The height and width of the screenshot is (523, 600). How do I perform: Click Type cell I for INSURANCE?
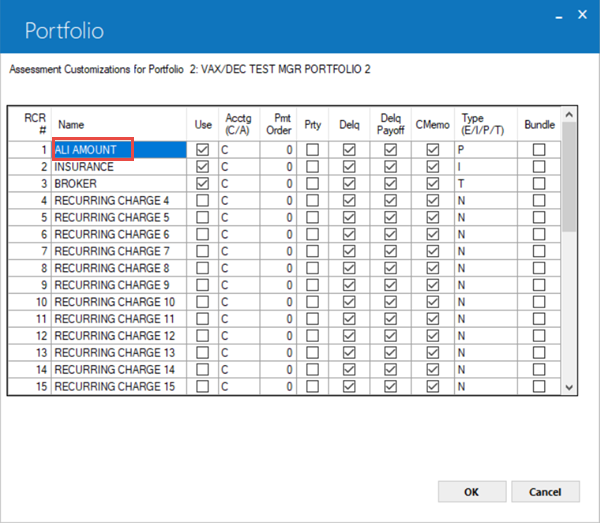(486, 166)
